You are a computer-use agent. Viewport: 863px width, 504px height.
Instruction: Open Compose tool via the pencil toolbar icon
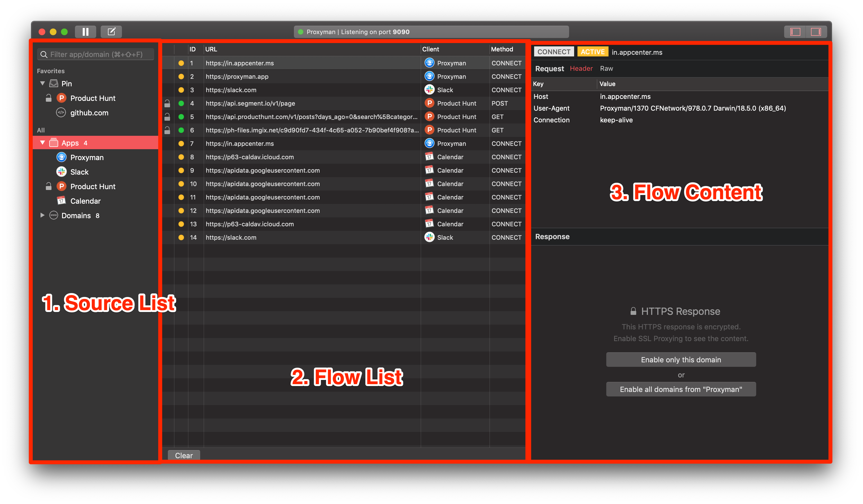click(x=111, y=32)
